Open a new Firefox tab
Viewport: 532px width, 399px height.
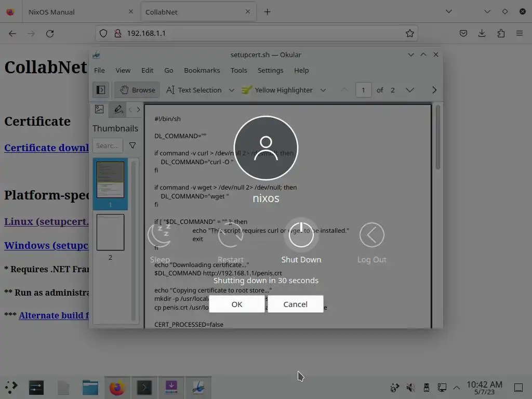point(268,12)
